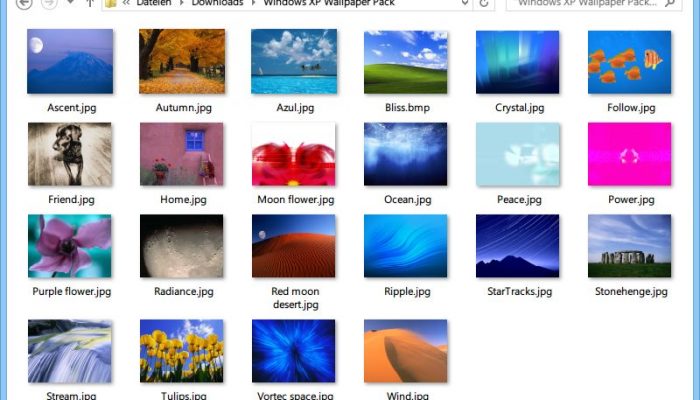700x400 pixels.
Task: Select the Purple flower.jpg thumbnail
Action: [70, 246]
